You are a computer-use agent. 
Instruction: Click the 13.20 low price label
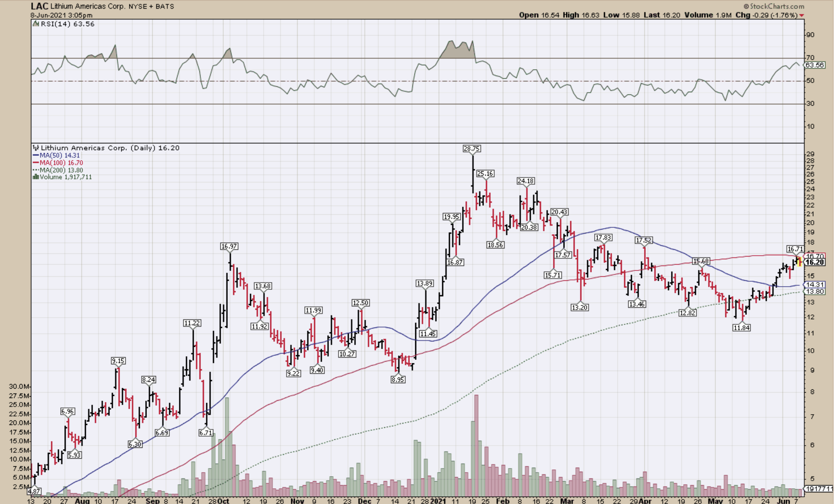coord(580,307)
